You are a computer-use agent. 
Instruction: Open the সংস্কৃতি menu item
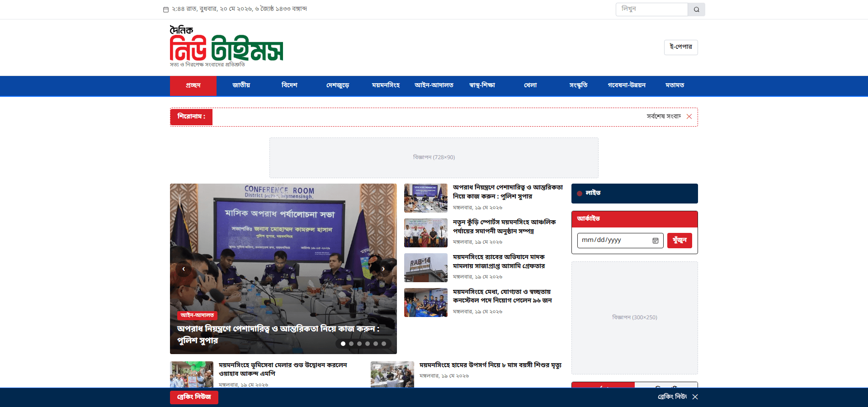[578, 85]
